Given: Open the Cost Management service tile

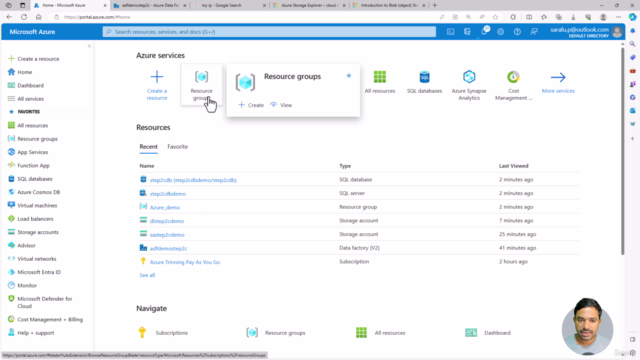Looking at the screenshot, I should pyautogui.click(x=513, y=85).
